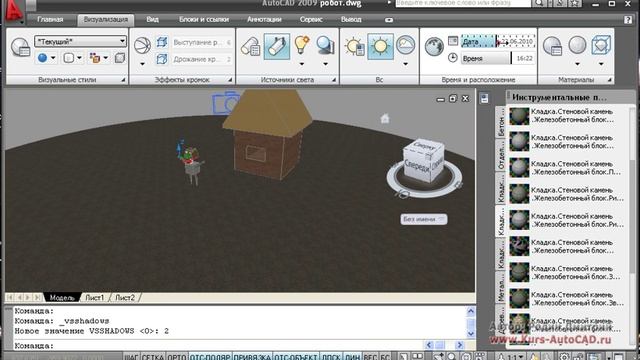Toggle the СЕТКА grid display

(x=153, y=357)
